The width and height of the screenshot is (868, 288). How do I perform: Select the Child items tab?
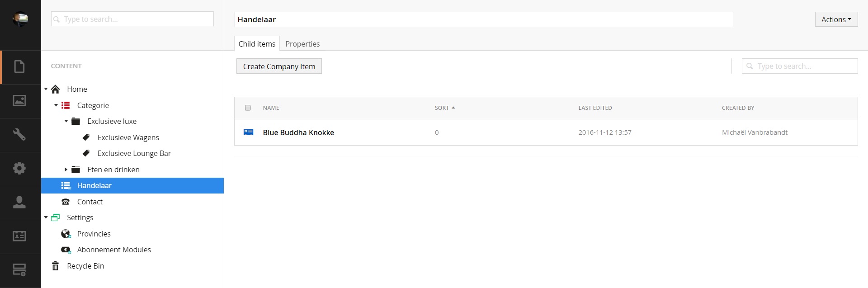click(x=257, y=44)
